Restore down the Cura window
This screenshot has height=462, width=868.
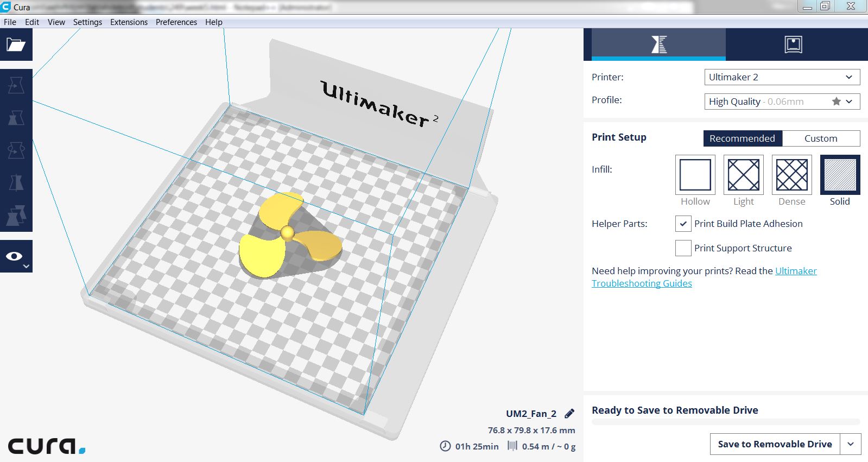pos(825,7)
